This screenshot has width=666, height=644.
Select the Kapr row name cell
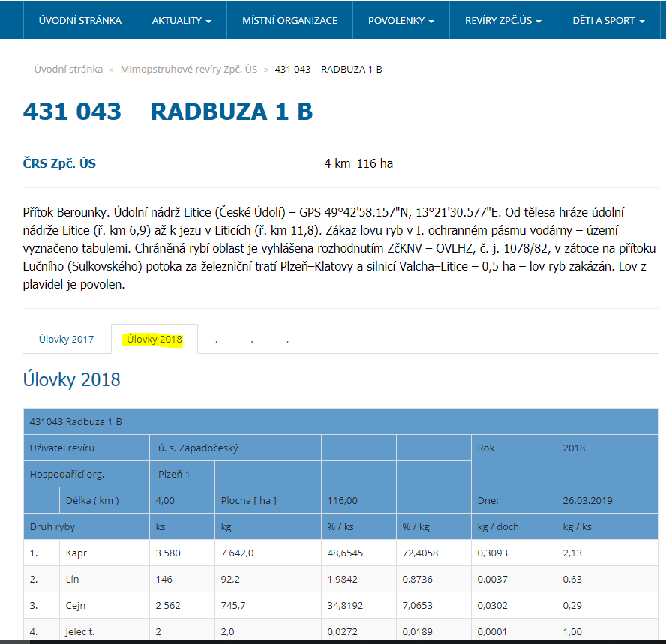tap(76, 553)
